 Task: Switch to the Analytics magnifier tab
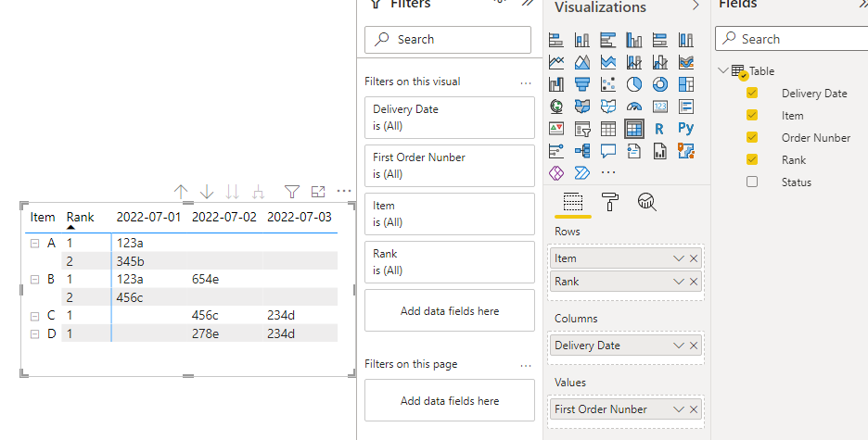(646, 202)
